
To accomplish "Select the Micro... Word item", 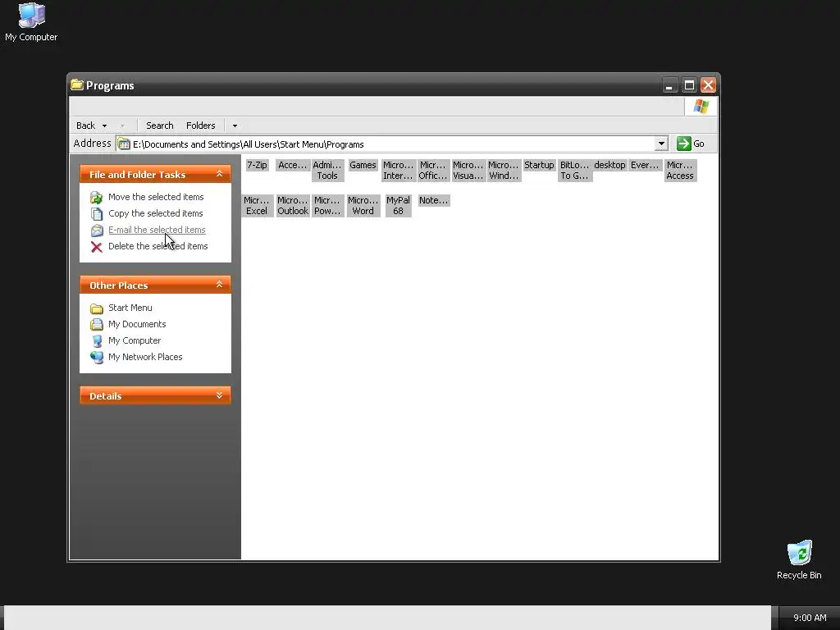I will click(x=363, y=206).
